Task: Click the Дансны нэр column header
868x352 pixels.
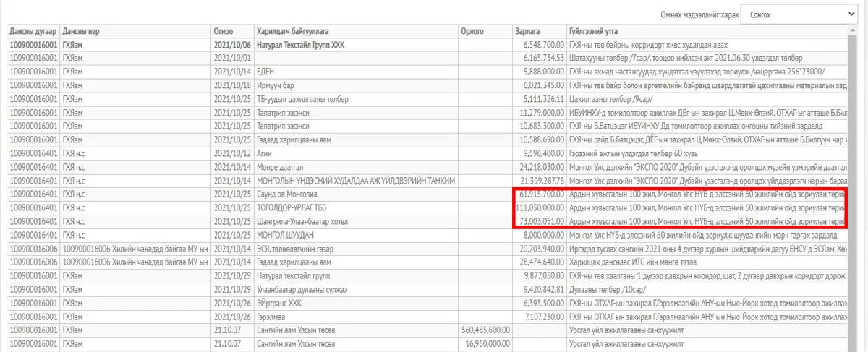Action: [x=135, y=32]
